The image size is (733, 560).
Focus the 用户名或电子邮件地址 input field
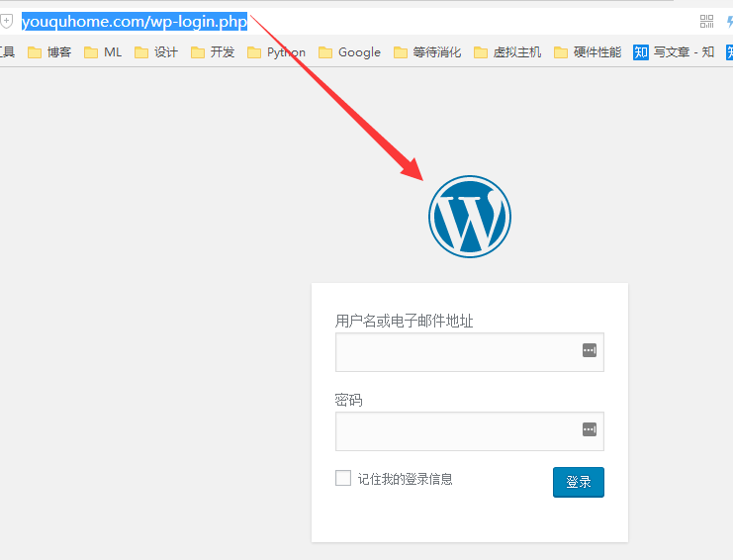click(x=470, y=352)
